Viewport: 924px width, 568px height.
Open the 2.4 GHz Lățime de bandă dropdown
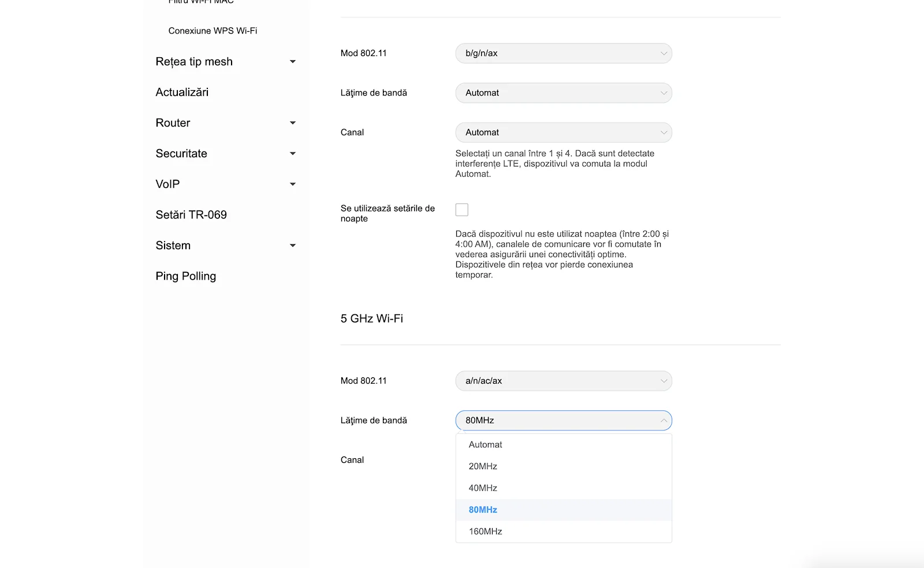564,93
